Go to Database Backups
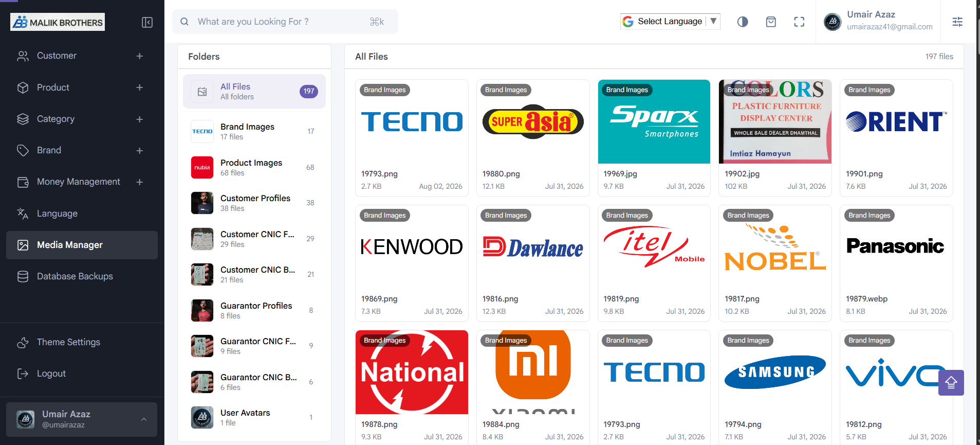This screenshot has height=445, width=980. 82,277
